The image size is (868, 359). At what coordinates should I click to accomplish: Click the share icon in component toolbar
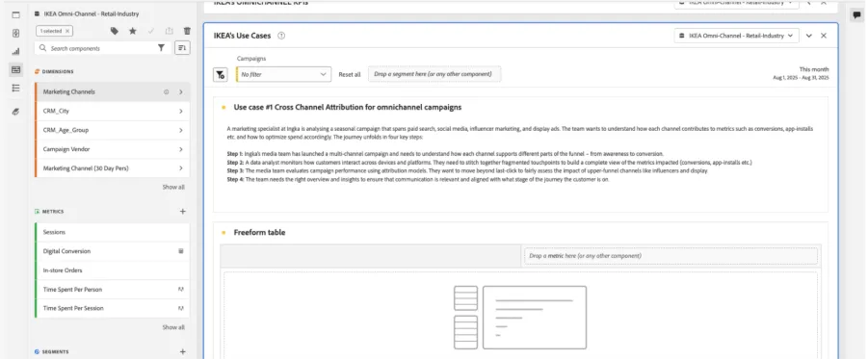(170, 31)
